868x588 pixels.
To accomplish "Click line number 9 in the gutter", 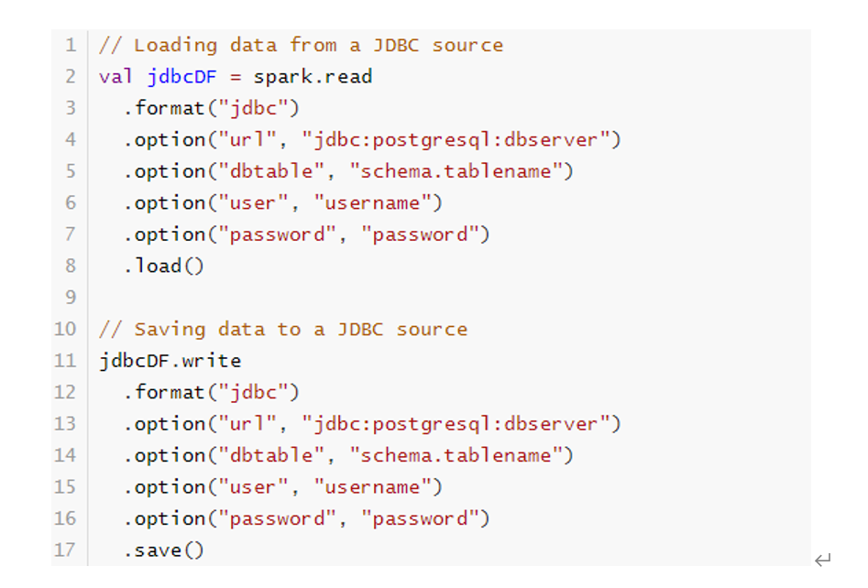I will [x=71, y=298].
